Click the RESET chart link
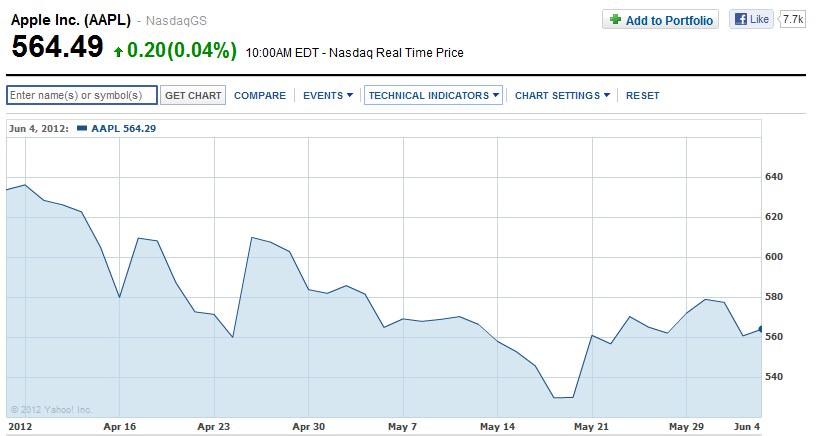Viewport: 822px width, 436px height. click(x=642, y=95)
